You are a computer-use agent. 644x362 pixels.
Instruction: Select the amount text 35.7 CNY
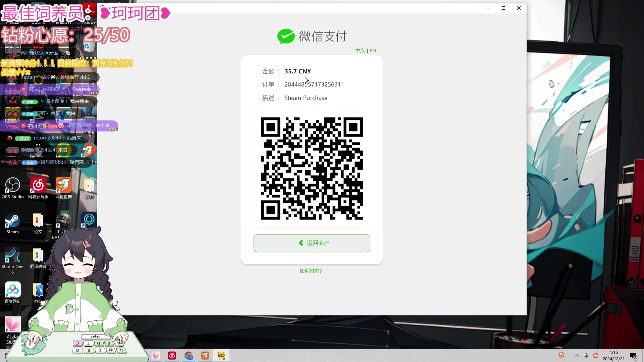point(298,71)
